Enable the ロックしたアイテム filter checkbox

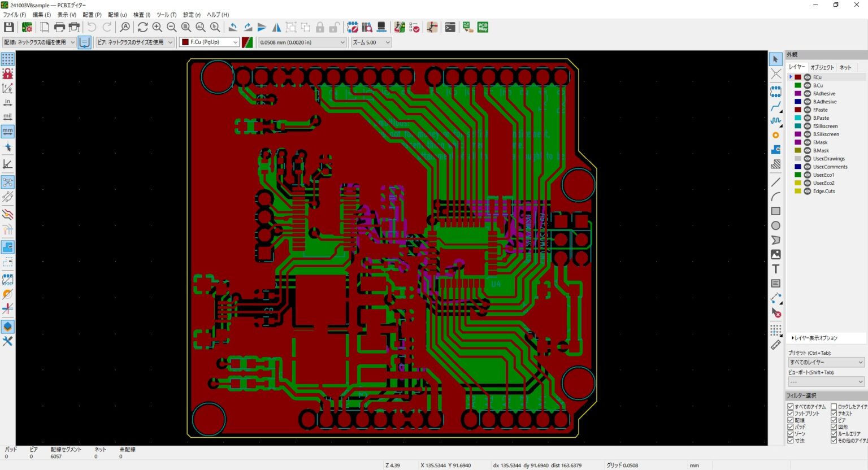[x=833, y=406]
